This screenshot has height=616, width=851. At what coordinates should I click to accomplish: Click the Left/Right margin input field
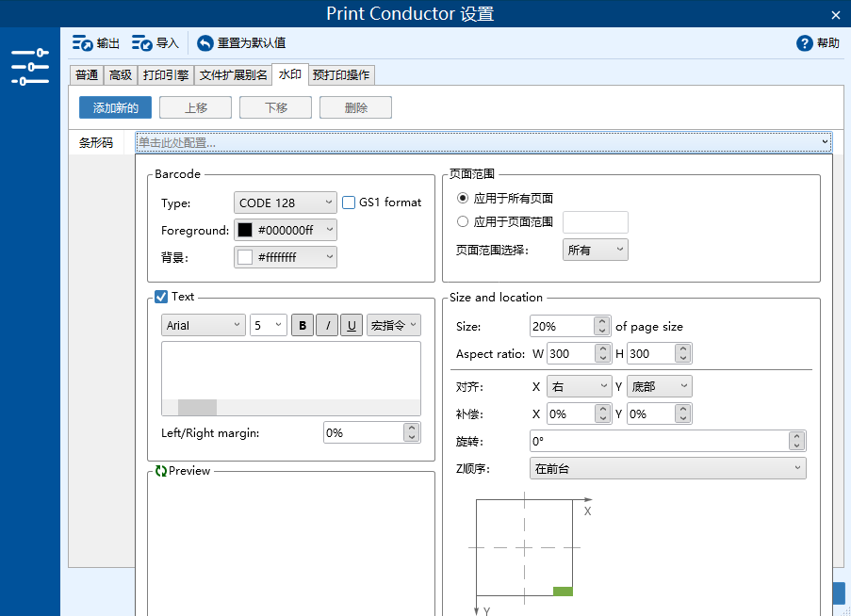(363, 432)
